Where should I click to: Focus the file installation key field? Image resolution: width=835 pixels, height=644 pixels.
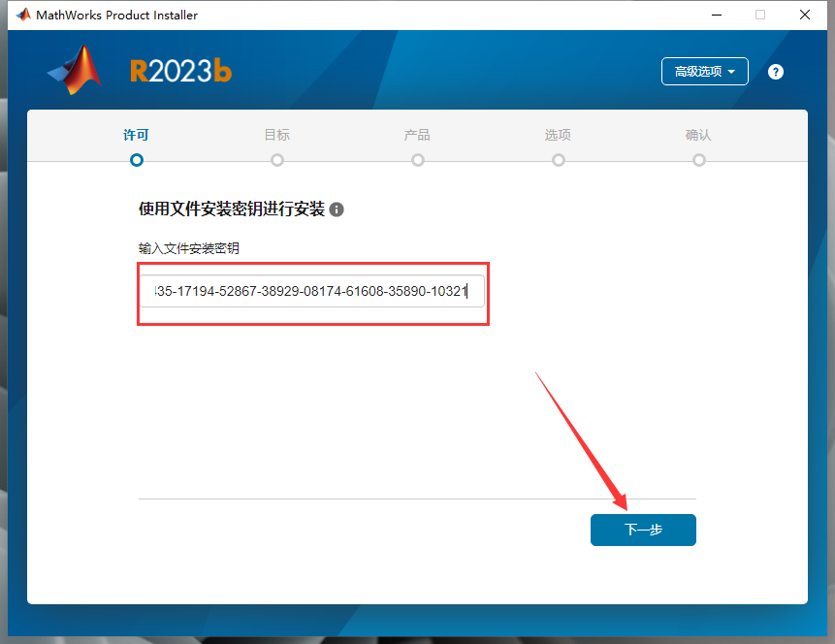[x=311, y=291]
